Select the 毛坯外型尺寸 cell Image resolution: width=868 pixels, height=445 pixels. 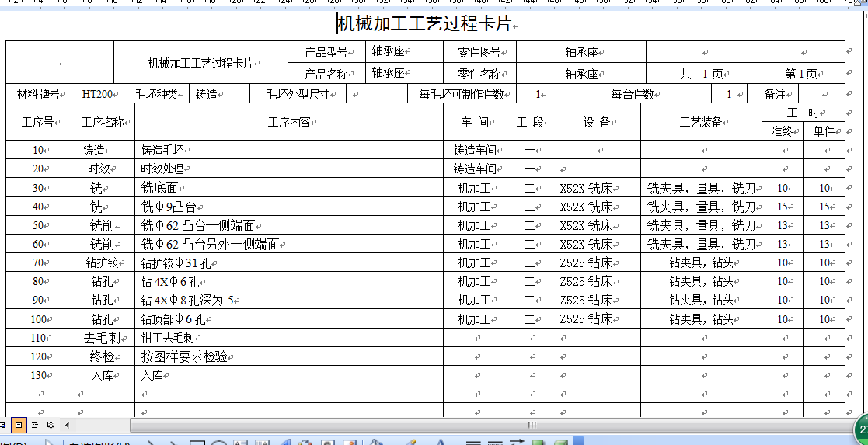coord(298,94)
